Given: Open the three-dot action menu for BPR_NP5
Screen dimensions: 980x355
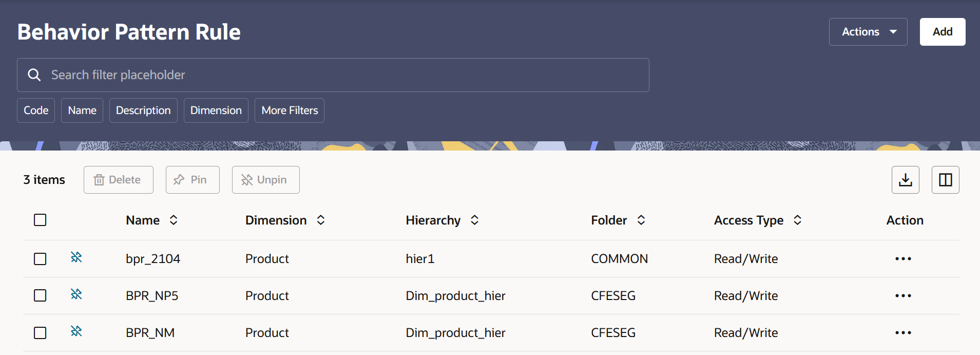Looking at the screenshot, I should click(903, 296).
